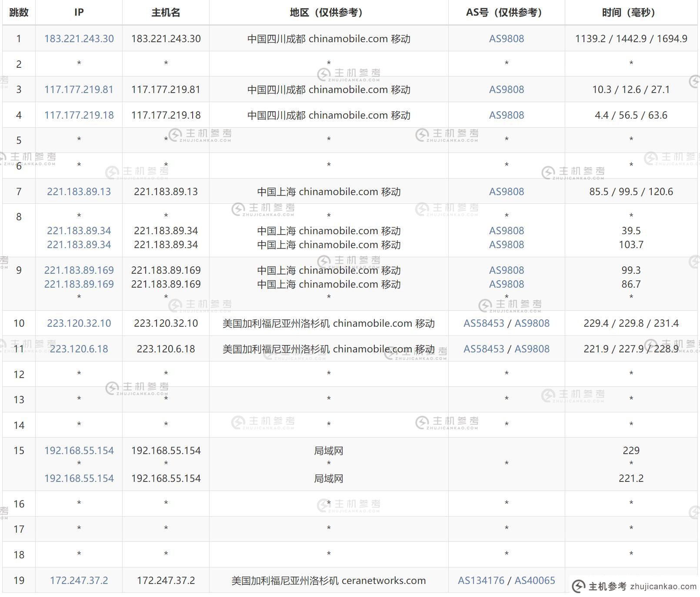
Task: Click the IP column header
Action: click(x=79, y=13)
